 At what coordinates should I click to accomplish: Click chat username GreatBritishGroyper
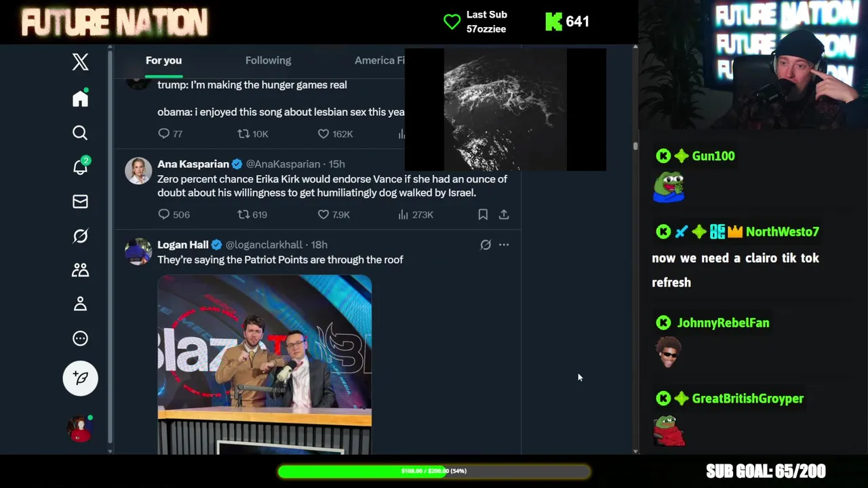[747, 399]
